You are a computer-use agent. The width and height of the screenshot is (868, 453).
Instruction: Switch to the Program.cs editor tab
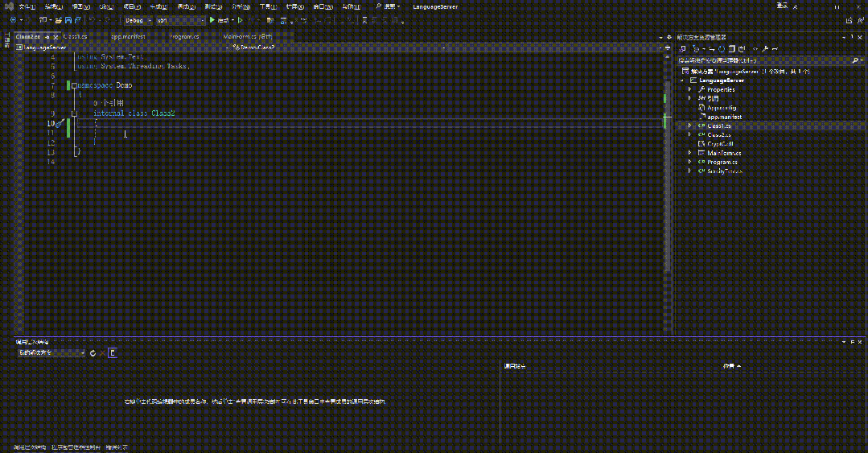click(x=183, y=36)
